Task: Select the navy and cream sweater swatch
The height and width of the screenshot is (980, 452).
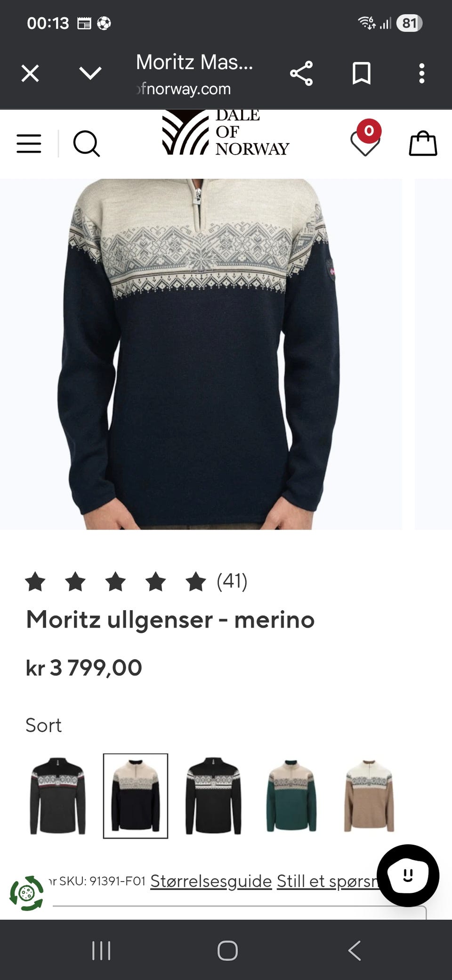Action: tap(136, 796)
